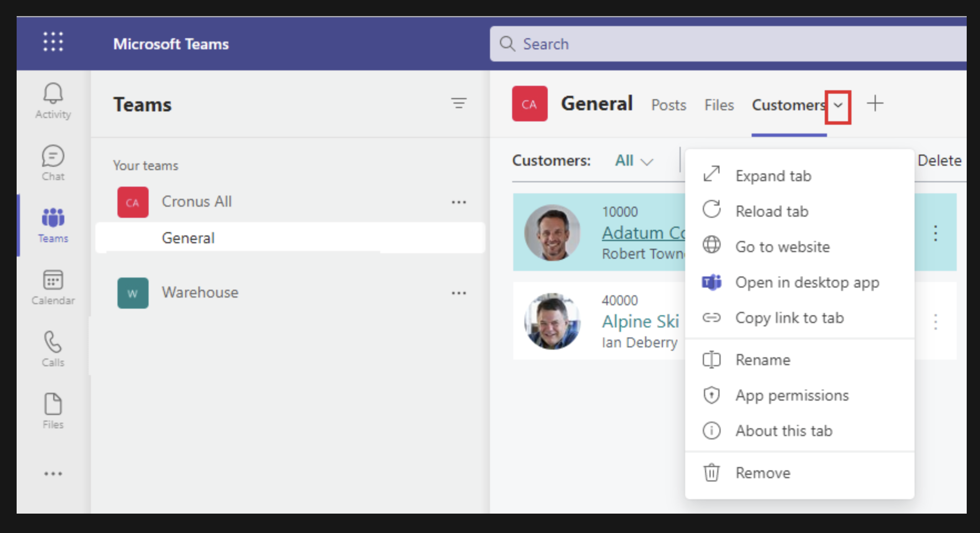
Task: Click the filter icon beside Teams heading
Action: (458, 103)
